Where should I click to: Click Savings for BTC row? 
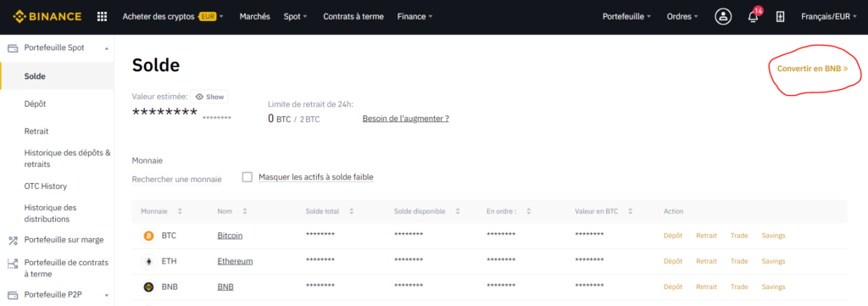(x=773, y=236)
